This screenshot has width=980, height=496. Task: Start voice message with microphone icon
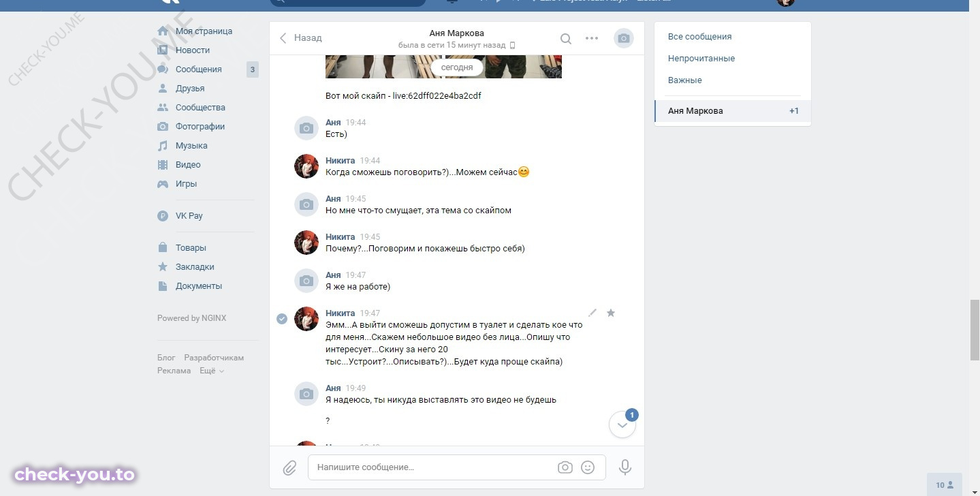(625, 467)
